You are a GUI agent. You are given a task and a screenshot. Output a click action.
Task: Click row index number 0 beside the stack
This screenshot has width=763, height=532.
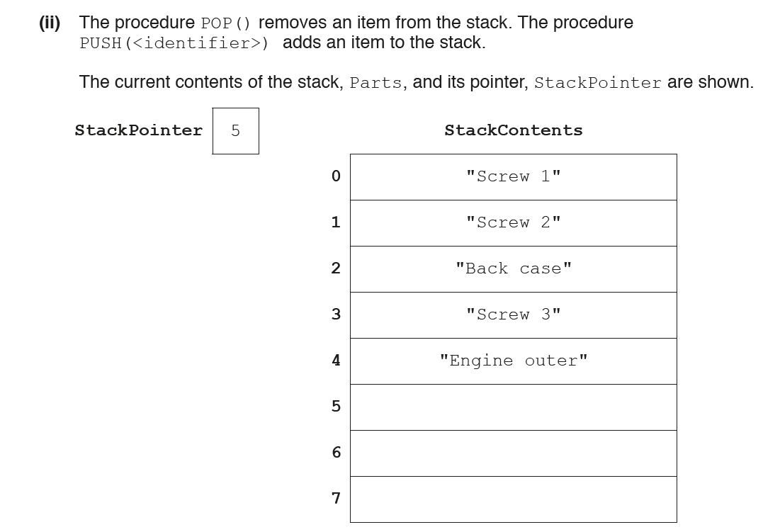click(x=336, y=176)
